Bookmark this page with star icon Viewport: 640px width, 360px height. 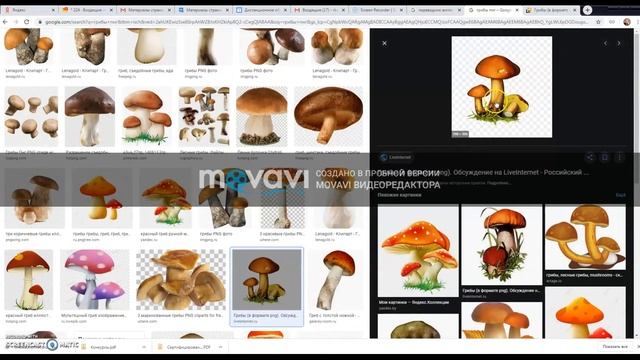coord(598,22)
